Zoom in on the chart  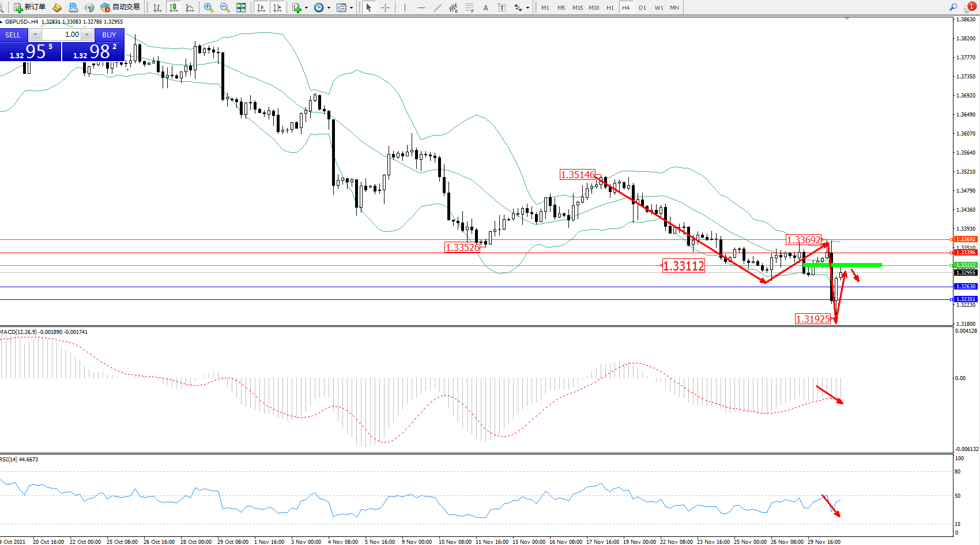point(209,7)
